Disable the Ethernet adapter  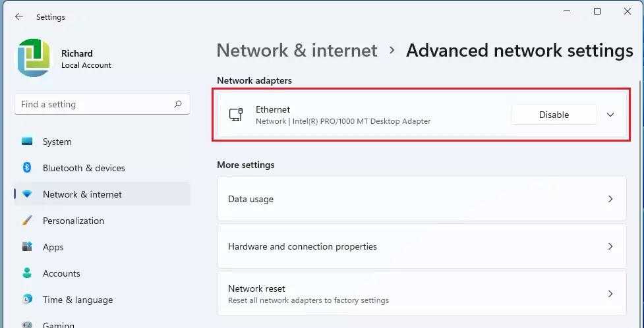point(554,115)
